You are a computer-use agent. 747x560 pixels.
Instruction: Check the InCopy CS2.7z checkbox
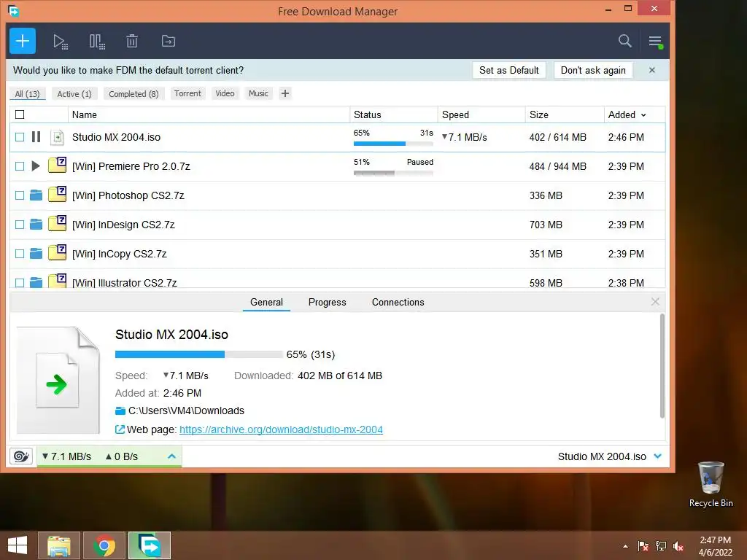pos(20,254)
